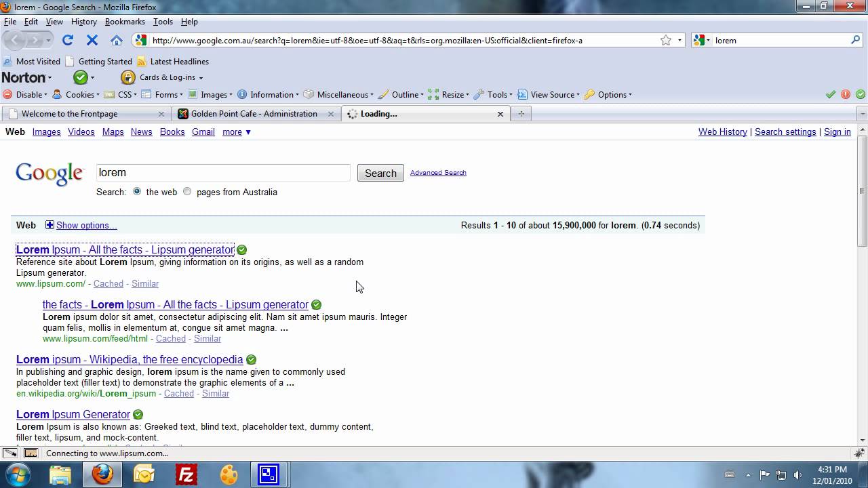Click the Web Developer red error indicator icon

coord(846,94)
